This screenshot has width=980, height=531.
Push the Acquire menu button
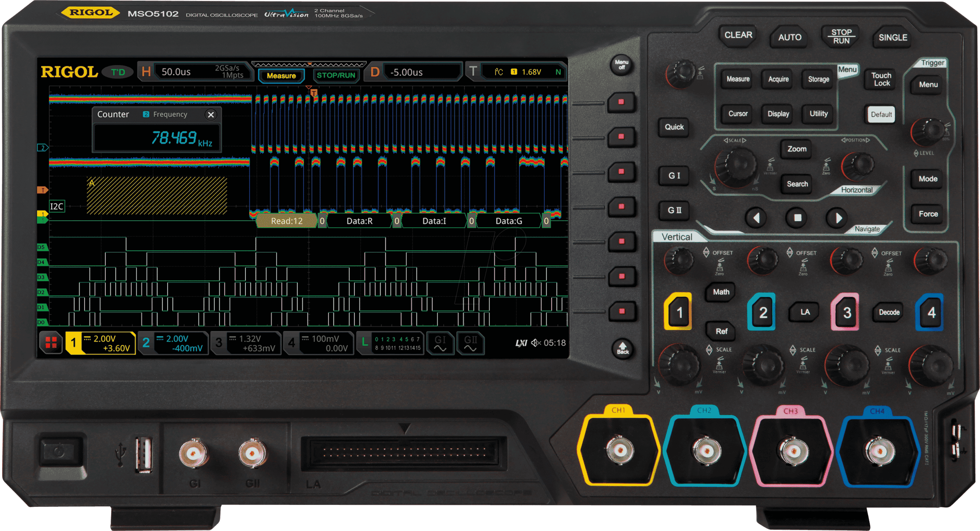click(778, 79)
